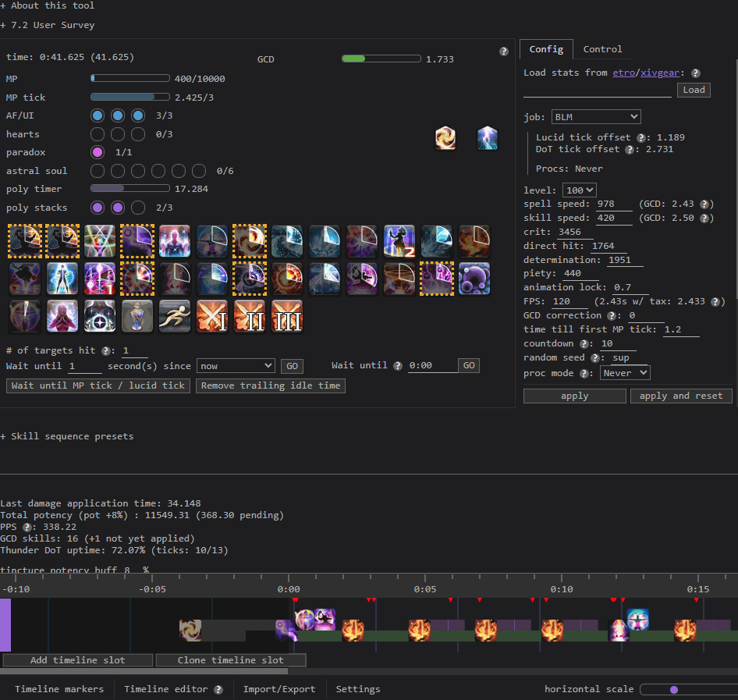The height and width of the screenshot is (700, 738).
Task: Click the Tincture potion bottle icon
Action: (x=137, y=316)
